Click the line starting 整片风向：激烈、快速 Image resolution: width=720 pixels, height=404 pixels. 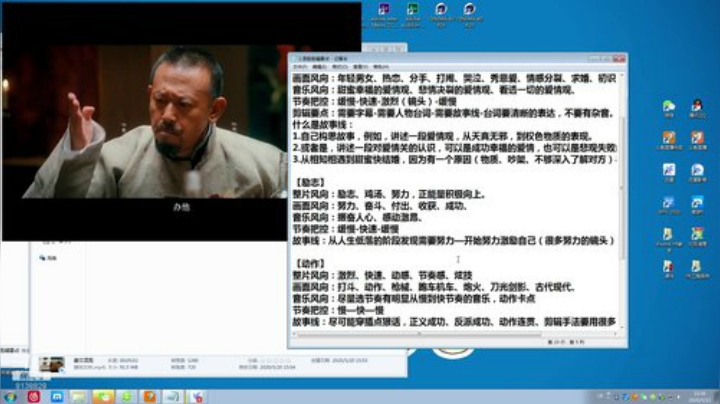pyautogui.click(x=382, y=275)
